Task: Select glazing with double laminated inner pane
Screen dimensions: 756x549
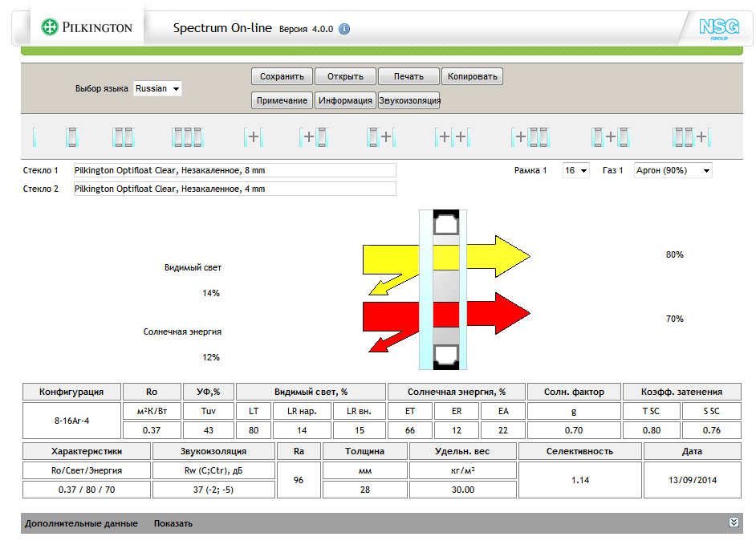Action: 530,137
